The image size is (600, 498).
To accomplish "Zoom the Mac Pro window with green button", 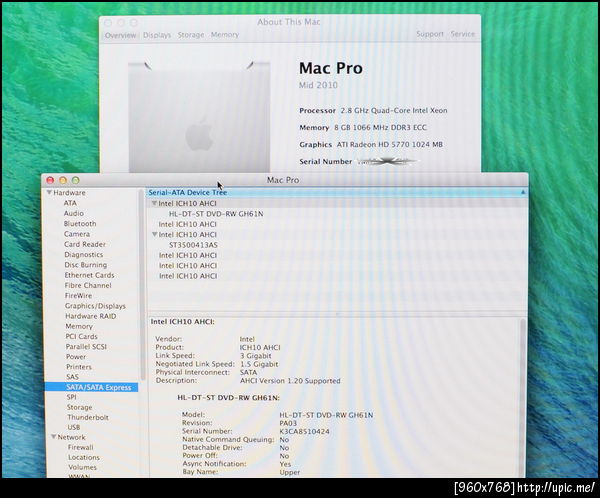I will (76, 180).
